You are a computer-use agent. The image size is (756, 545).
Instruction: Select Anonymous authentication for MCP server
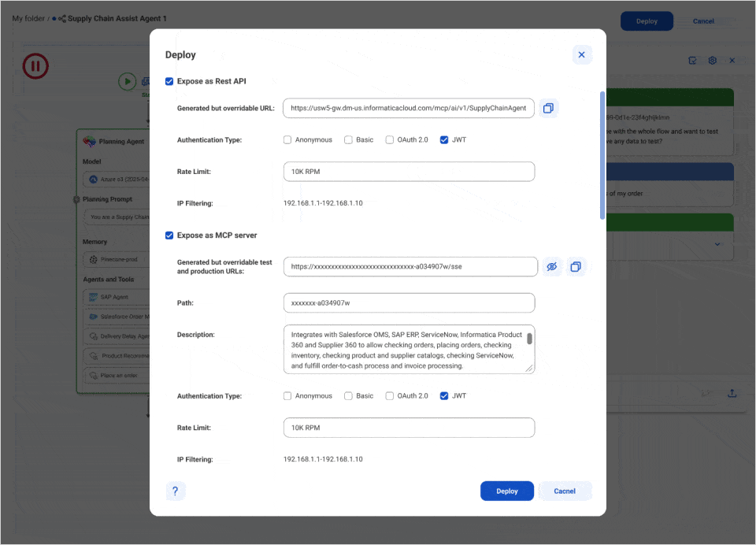pyautogui.click(x=287, y=396)
